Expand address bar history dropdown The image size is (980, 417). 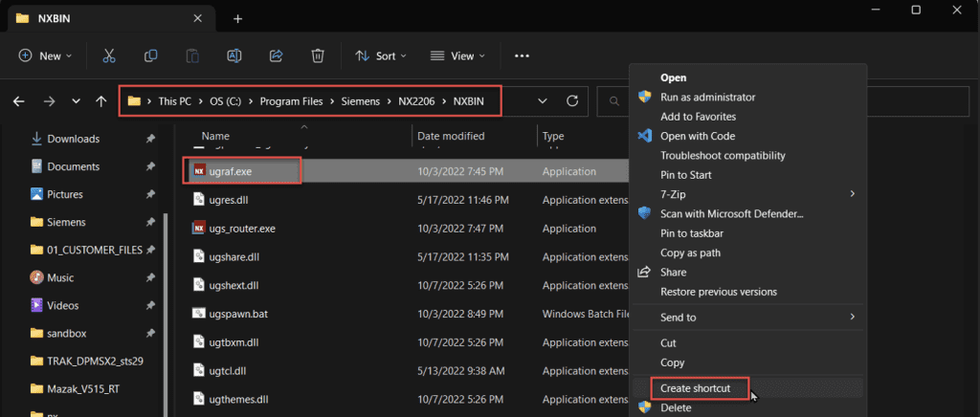pos(543,101)
